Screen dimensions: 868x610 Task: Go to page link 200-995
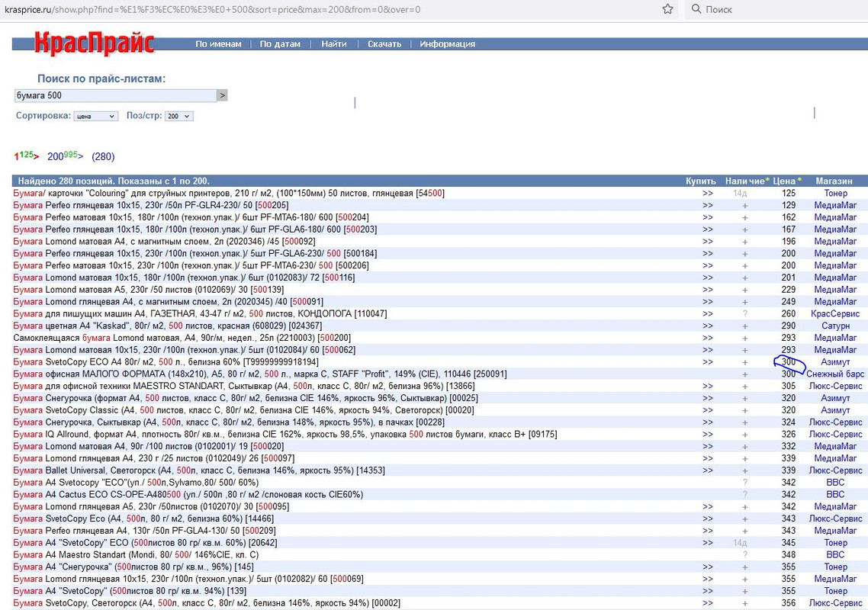(x=66, y=156)
